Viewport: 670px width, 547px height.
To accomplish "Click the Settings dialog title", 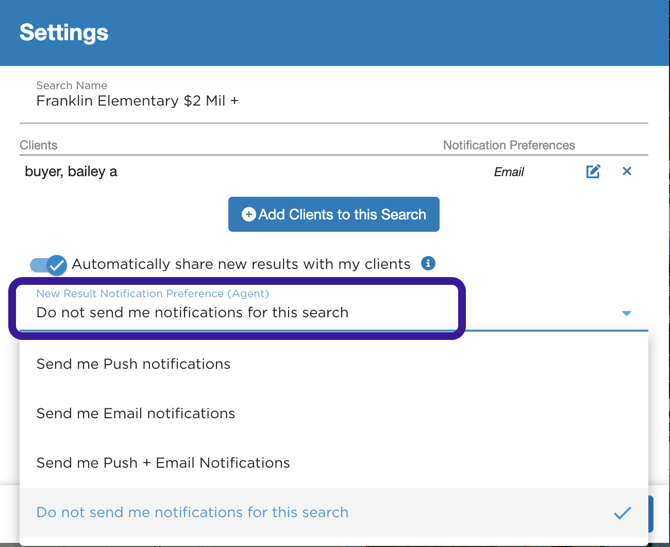I will click(x=64, y=32).
